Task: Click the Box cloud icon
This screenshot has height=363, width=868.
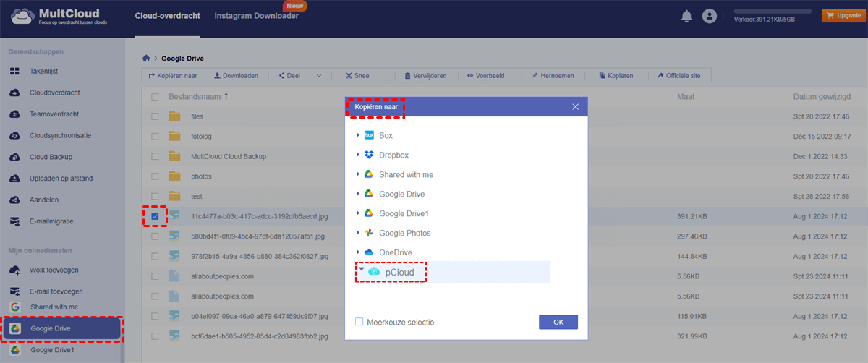Action: point(369,135)
